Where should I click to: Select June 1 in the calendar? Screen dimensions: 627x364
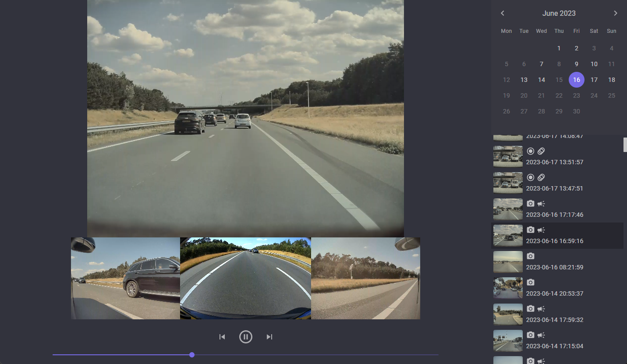pyautogui.click(x=559, y=48)
